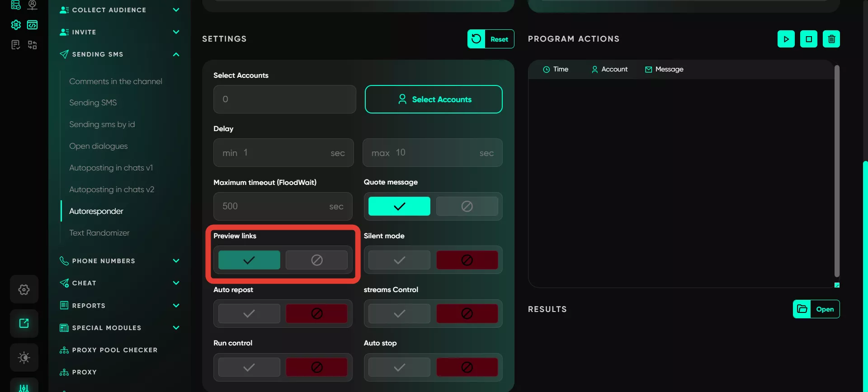
Task: Open the server checklist icon
Action: [x=16, y=5]
